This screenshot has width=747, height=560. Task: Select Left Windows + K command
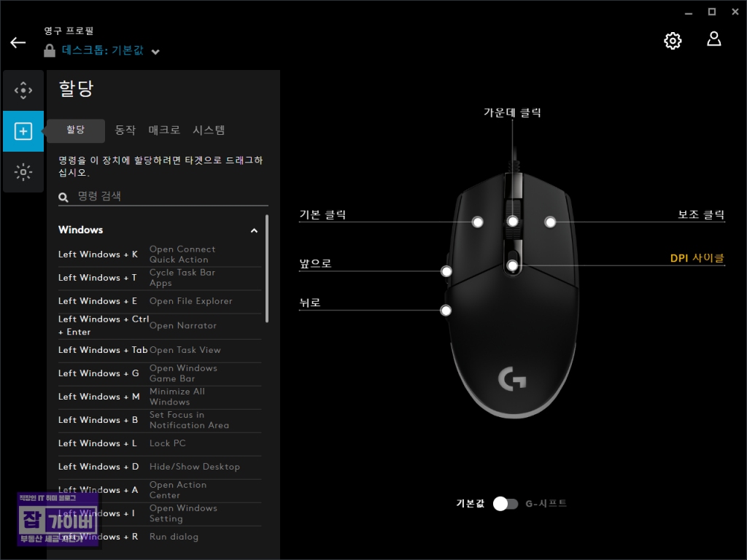coord(160,254)
